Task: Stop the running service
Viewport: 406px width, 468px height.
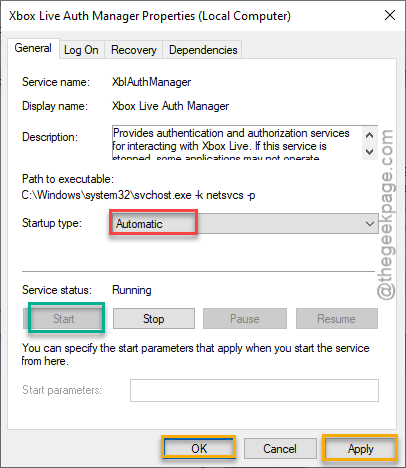Action: point(154,319)
